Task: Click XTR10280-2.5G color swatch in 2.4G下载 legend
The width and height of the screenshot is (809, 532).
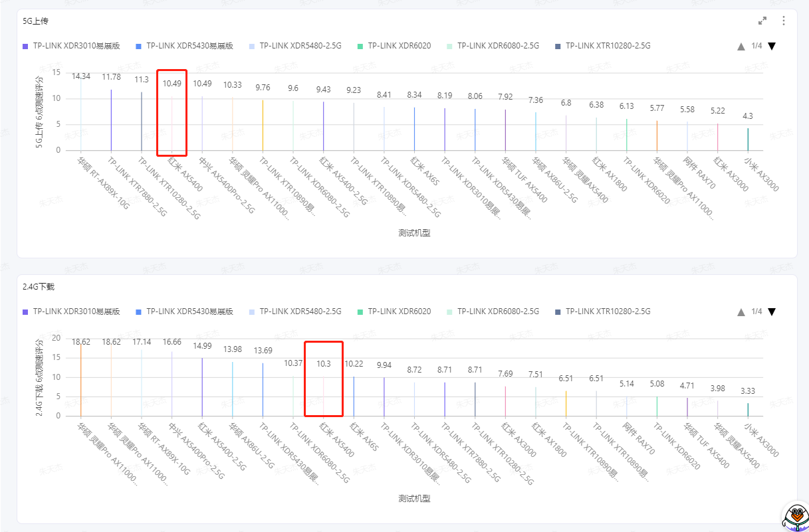Action: click(558, 312)
